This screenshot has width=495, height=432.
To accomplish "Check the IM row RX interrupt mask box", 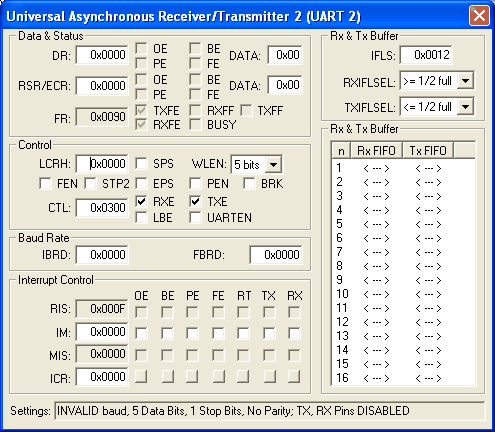I will tap(294, 333).
